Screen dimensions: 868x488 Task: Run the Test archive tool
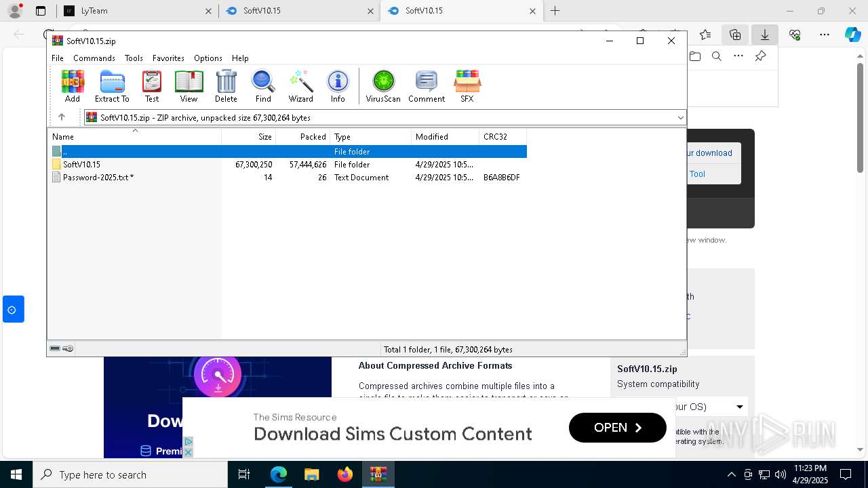[152, 86]
